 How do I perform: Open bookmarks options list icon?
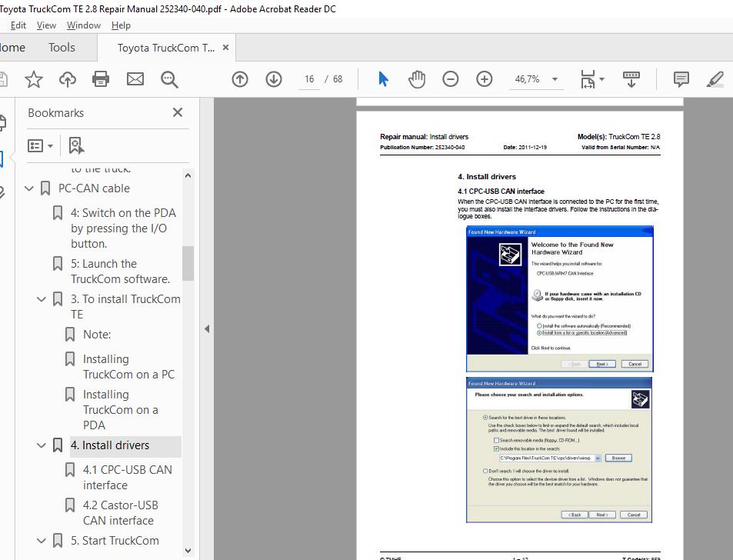tap(35, 146)
